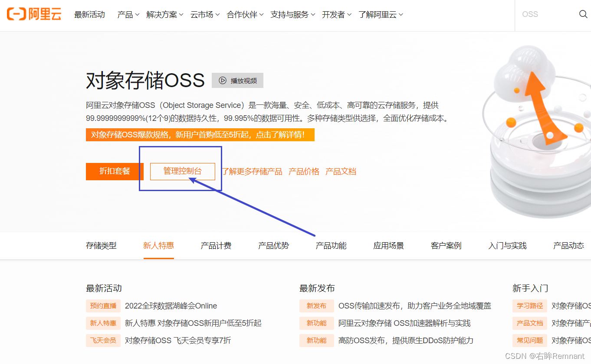Expand the 产品 dropdown menu
This screenshot has height=364, width=591.
(x=128, y=15)
